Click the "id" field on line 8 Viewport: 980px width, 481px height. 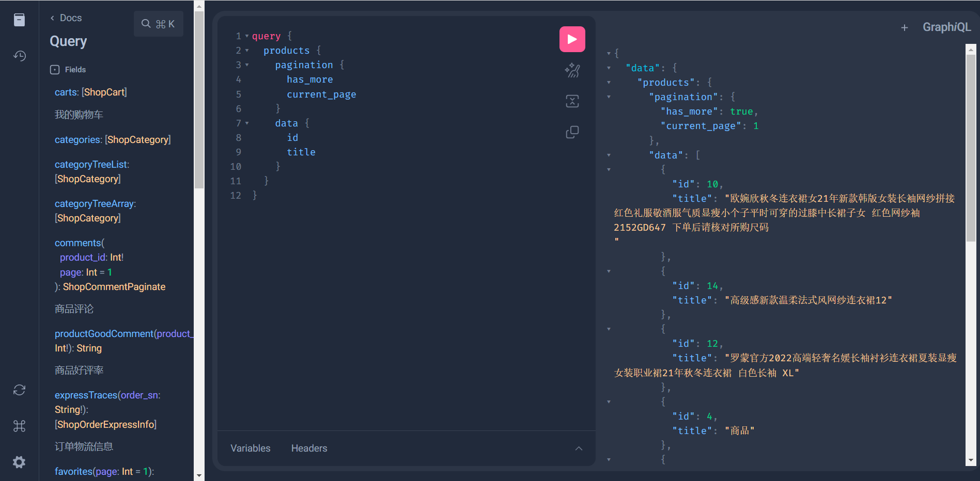pos(292,138)
